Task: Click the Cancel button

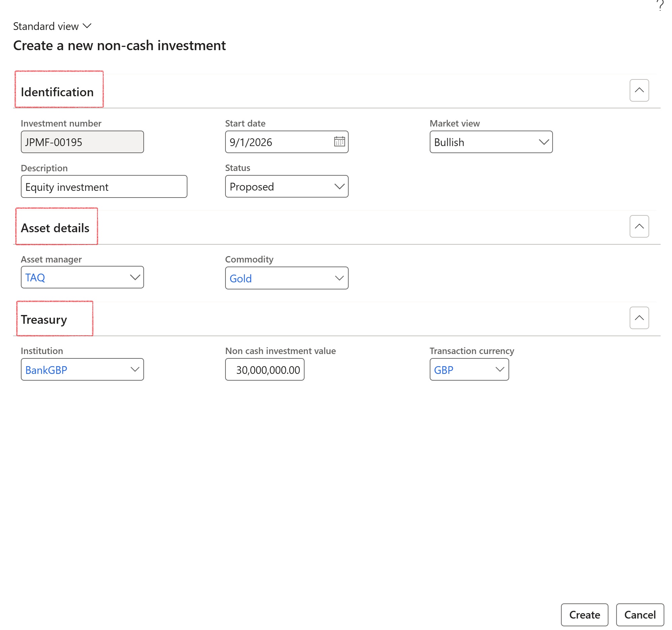Action: pyautogui.click(x=640, y=615)
